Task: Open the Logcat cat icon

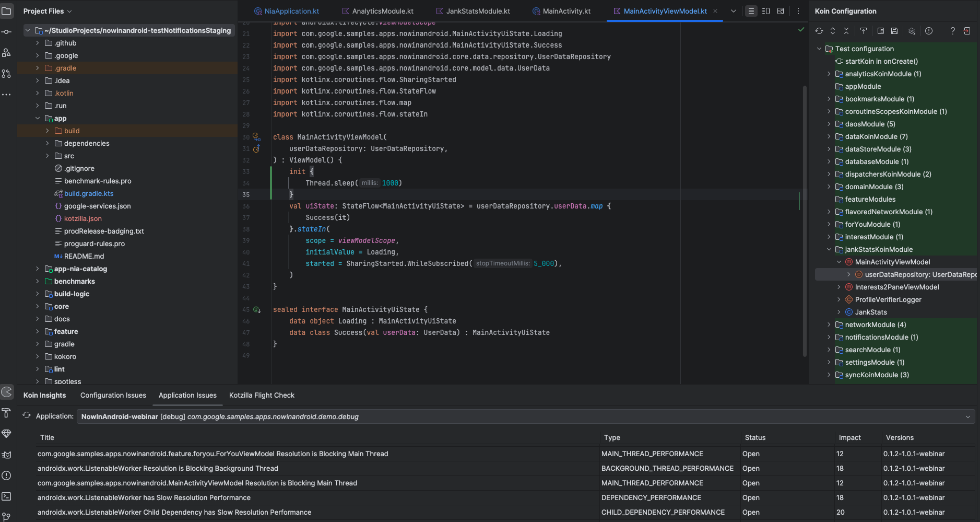Action: (7, 455)
